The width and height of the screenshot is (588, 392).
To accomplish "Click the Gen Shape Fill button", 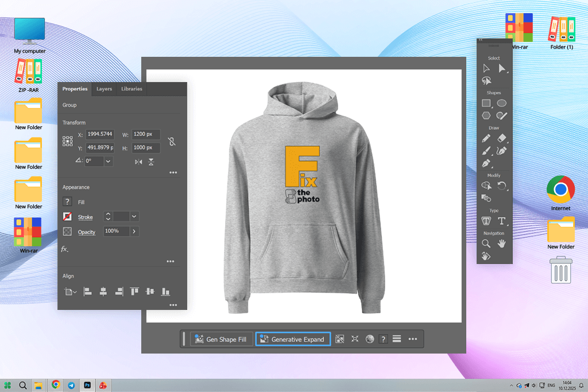I will click(x=221, y=339).
